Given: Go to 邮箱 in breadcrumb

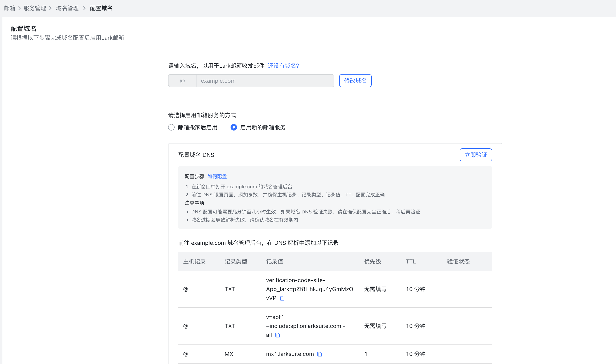Looking at the screenshot, I should coord(10,8).
